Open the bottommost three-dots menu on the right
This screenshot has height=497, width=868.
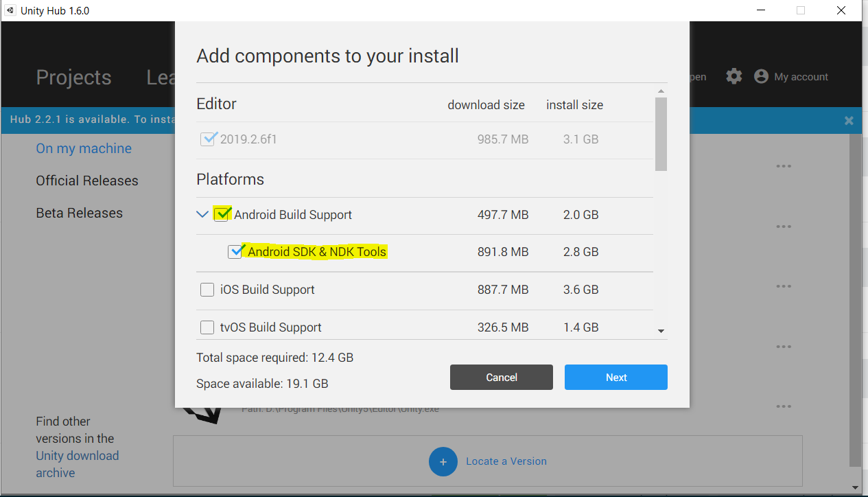click(x=784, y=406)
